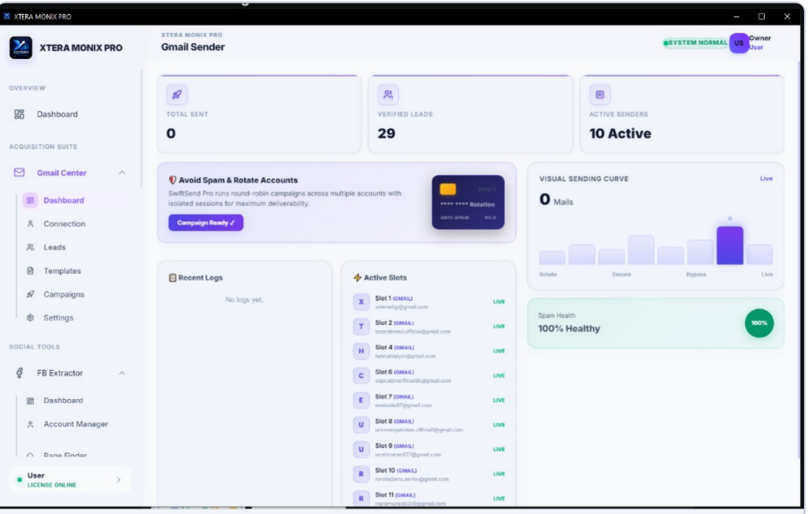Click the highlighted purple bar in sending curve
812x514 pixels.
click(729, 246)
